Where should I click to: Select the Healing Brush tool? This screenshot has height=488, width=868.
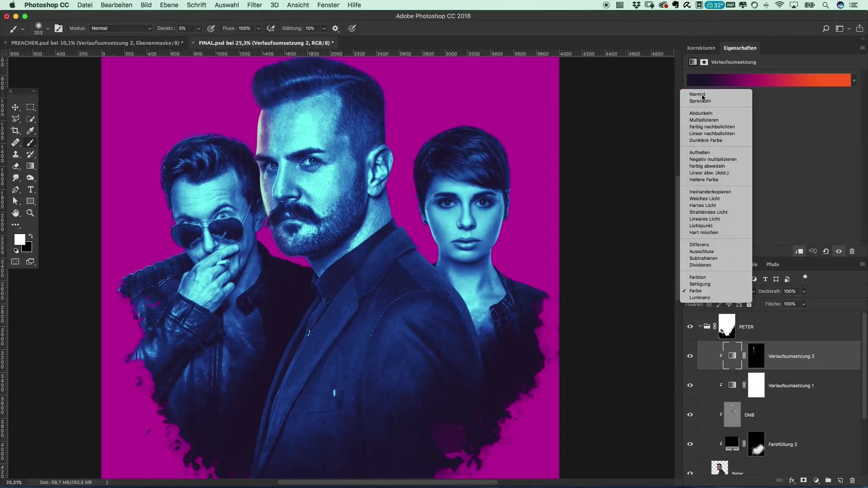(15, 142)
